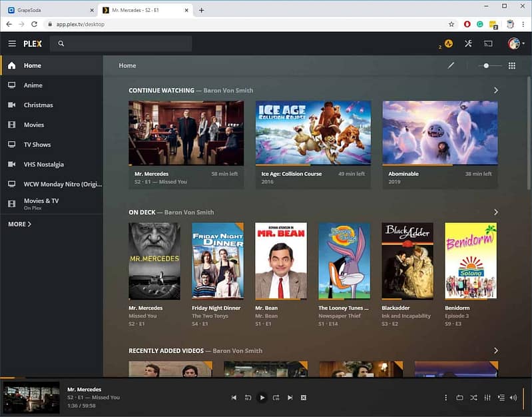Screen dimensions: 532x417
Task: Focus the Plex search field
Action: pos(121,43)
